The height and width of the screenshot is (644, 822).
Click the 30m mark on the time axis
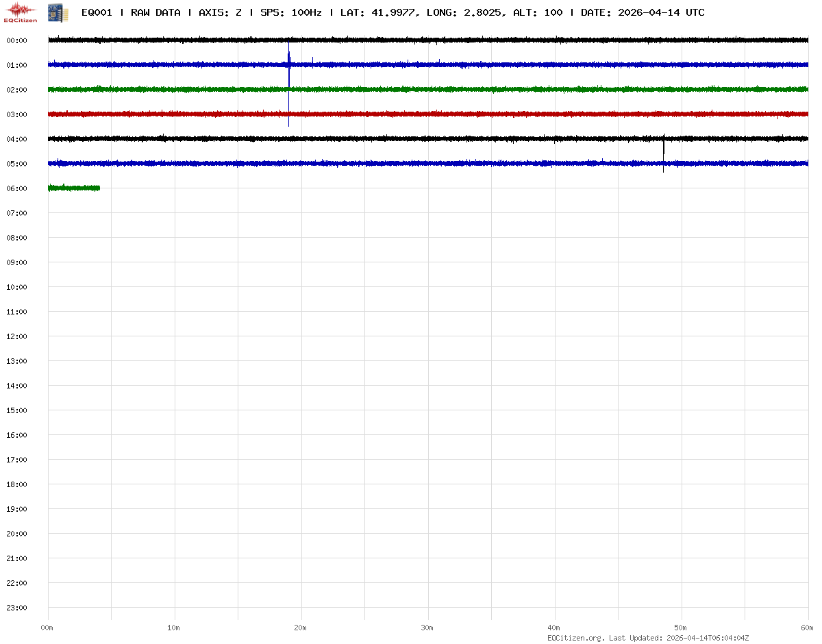coord(427,628)
